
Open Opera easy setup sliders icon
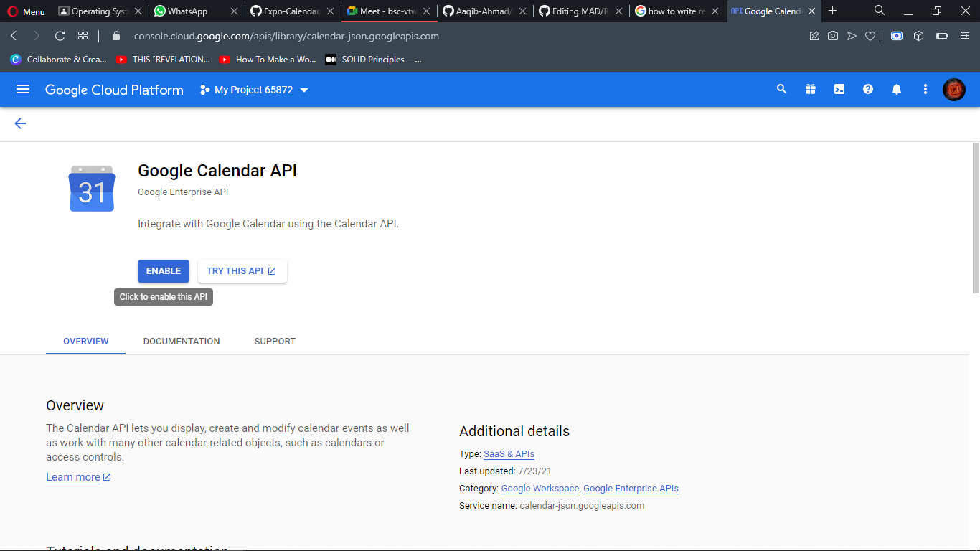click(965, 36)
